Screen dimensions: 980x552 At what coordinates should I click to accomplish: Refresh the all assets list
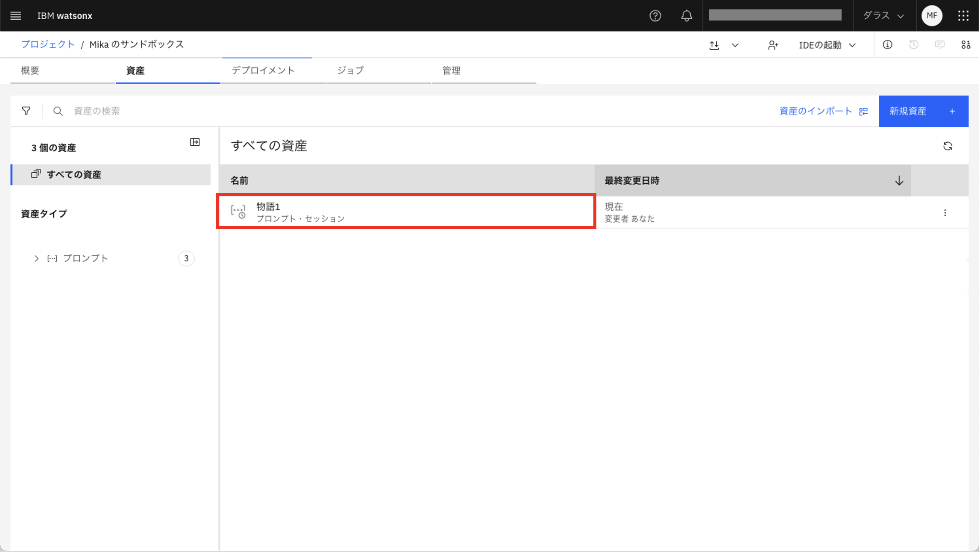[947, 146]
